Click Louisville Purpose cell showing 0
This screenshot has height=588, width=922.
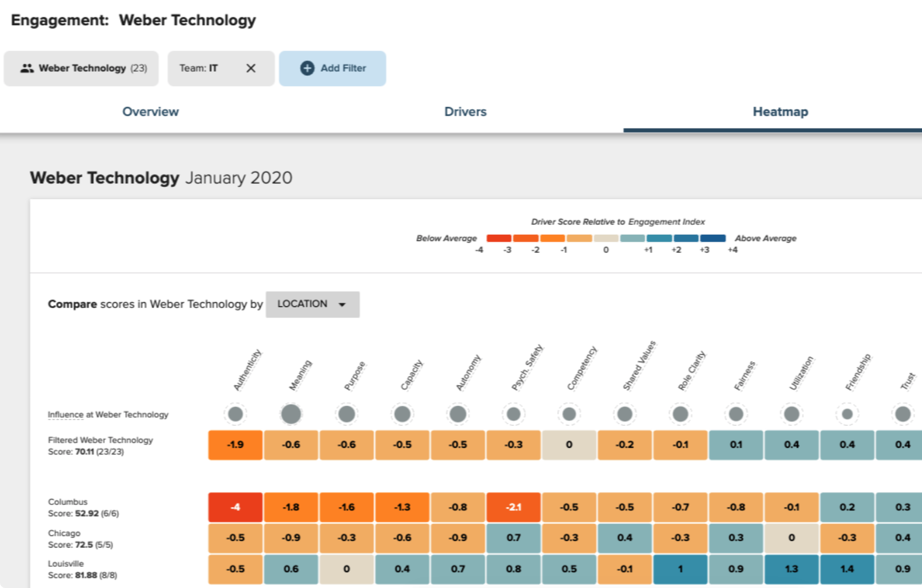tap(347, 569)
